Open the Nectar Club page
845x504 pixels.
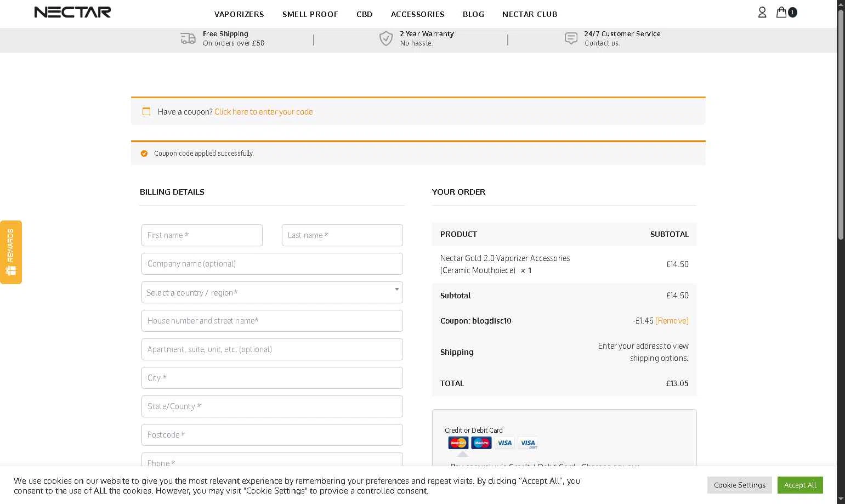530,14
